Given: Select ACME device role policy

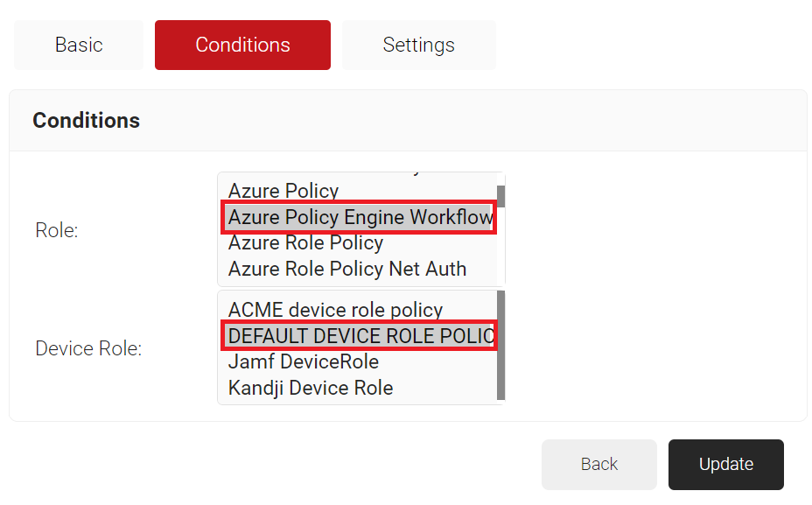Looking at the screenshot, I should pos(335,310).
